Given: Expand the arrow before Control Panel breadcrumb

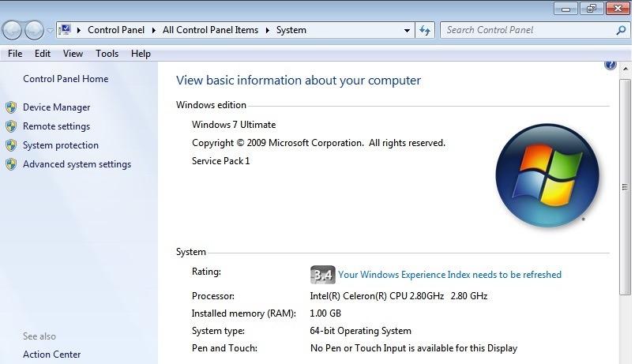Looking at the screenshot, I should (79, 30).
